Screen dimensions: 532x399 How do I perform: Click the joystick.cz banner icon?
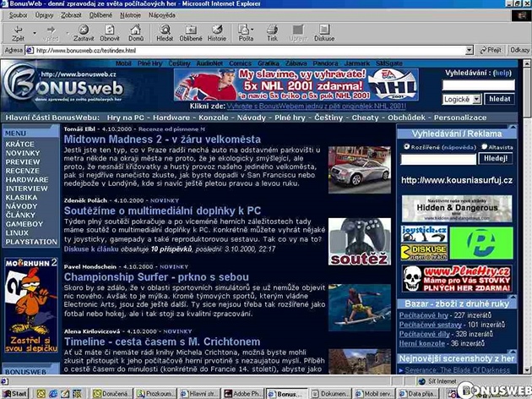pos(424,234)
